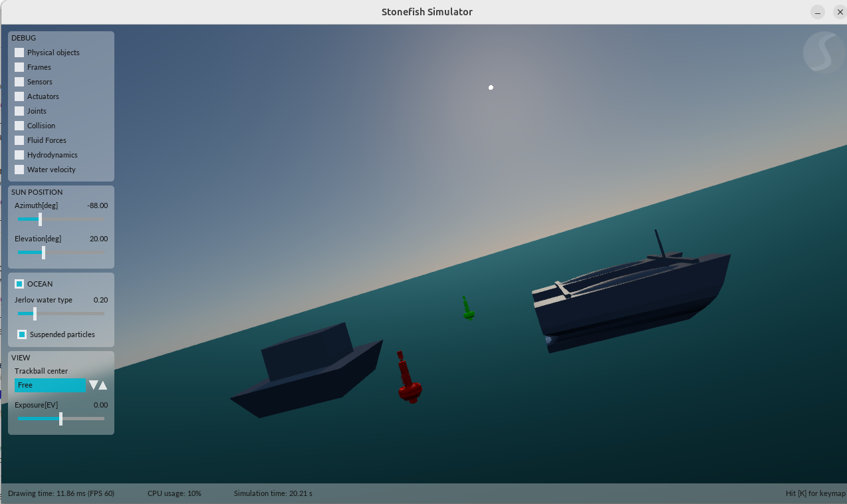
Task: Adjust the Exposure EV slider
Action: [61, 419]
